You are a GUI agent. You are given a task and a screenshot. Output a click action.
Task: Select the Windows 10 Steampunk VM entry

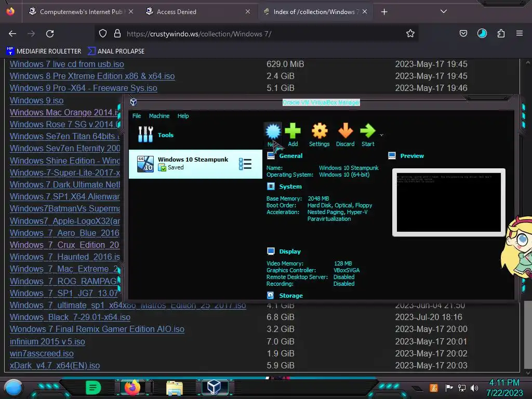click(x=195, y=164)
